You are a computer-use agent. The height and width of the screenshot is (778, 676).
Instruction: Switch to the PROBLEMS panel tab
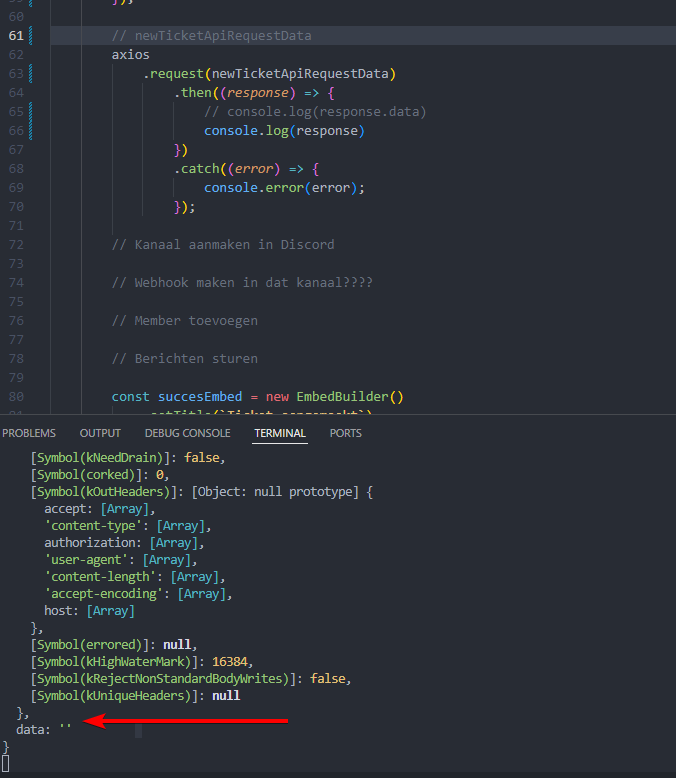click(29, 433)
